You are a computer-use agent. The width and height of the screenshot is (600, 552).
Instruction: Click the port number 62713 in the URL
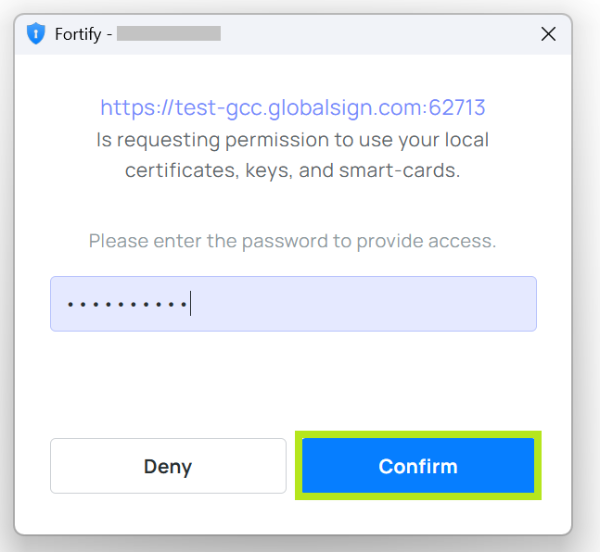click(457, 107)
